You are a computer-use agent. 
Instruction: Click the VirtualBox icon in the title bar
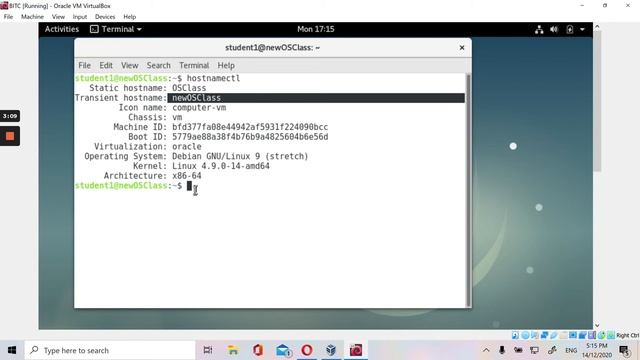pos(4,5)
